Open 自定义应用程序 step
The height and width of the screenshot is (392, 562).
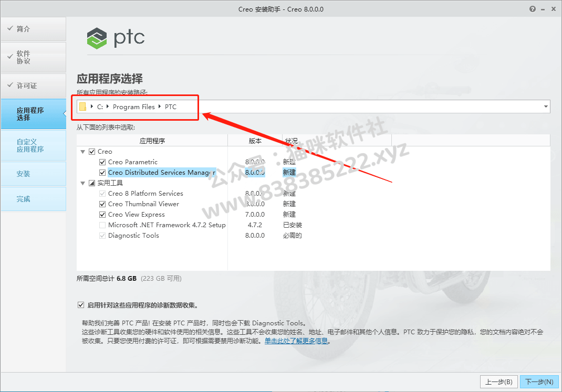tap(33, 145)
